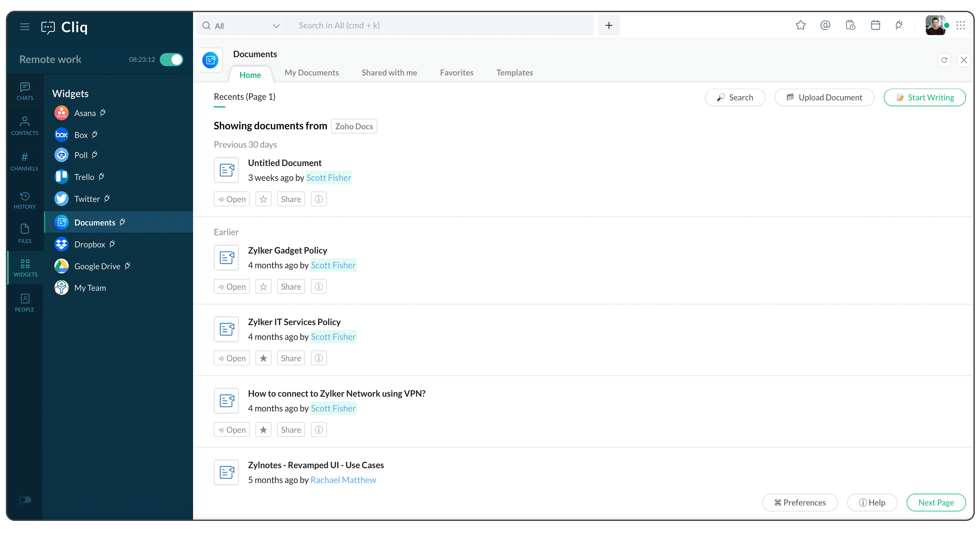
Task: Toggle the Remote work switch off
Action: click(x=171, y=59)
